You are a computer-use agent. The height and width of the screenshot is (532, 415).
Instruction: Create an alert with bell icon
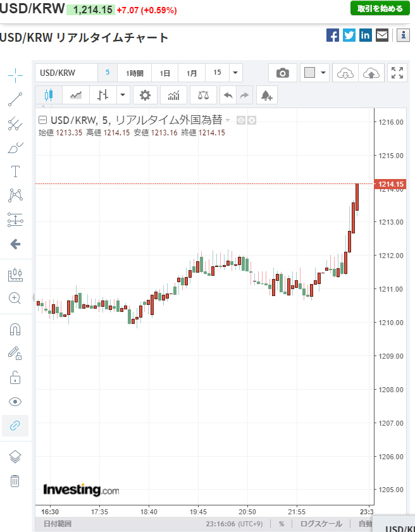[266, 95]
